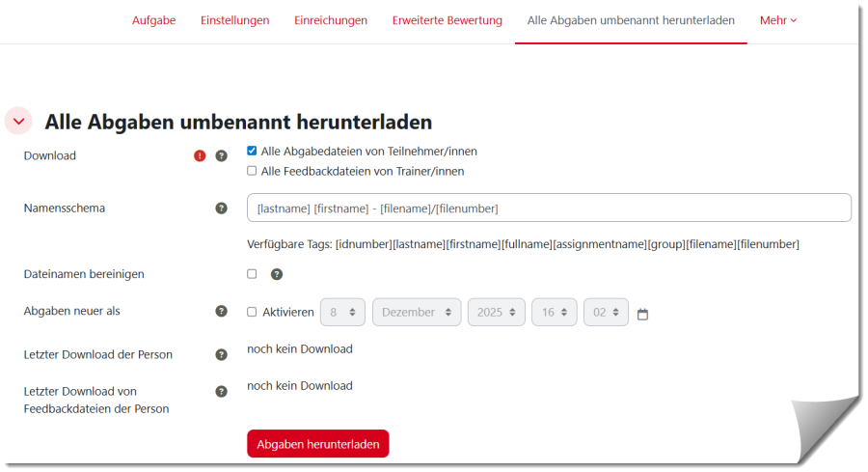Switch to the Einreichungen tab
Viewport: 868px width, 472px height.
[x=331, y=20]
